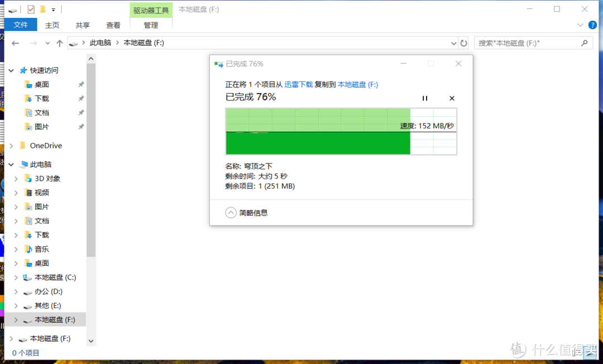This screenshot has width=603, height=364.
Task: Click the search magnifier icon
Action: click(585, 43)
